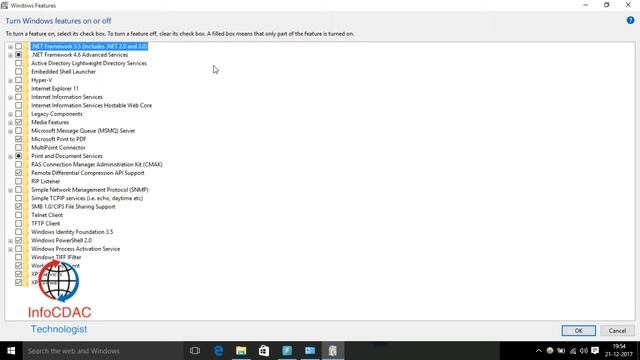The height and width of the screenshot is (360, 640).
Task: Expand the Hyper-V tree node
Action: pos(10,81)
